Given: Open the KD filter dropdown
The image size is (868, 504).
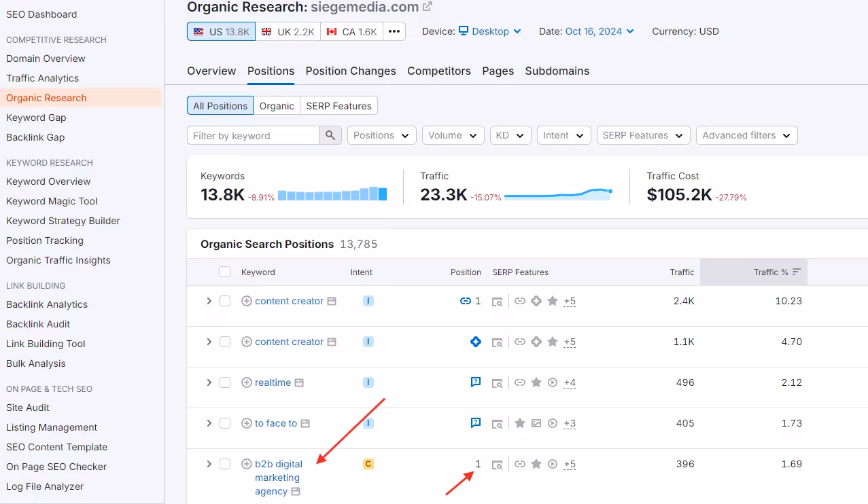Looking at the screenshot, I should pyautogui.click(x=510, y=135).
